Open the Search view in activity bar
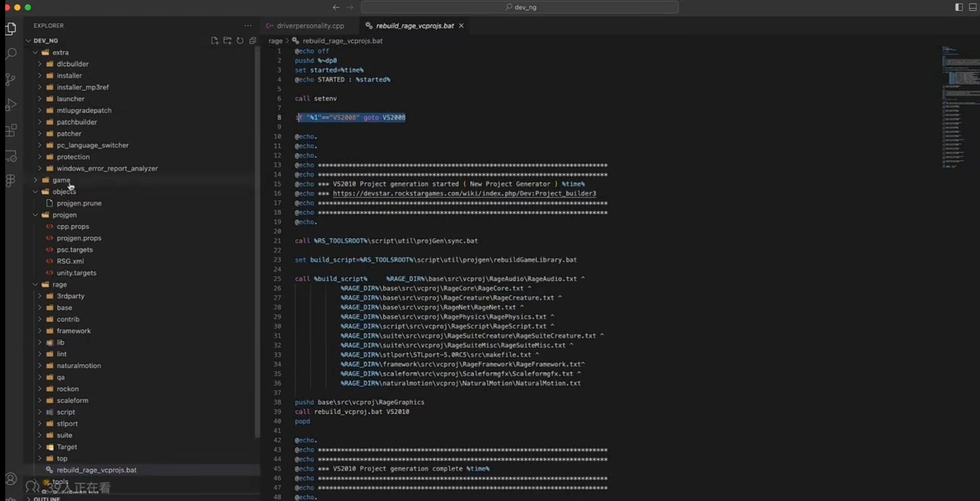The width and height of the screenshot is (980, 501). coord(11,54)
